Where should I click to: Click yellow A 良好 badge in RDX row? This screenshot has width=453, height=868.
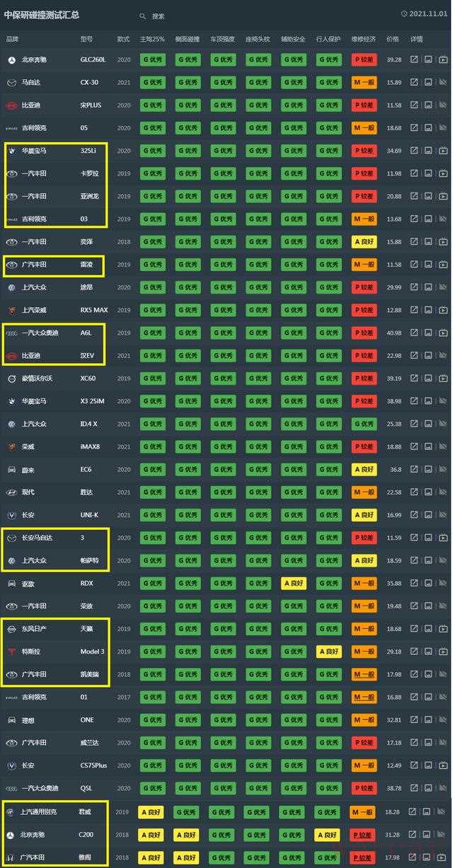click(x=294, y=584)
